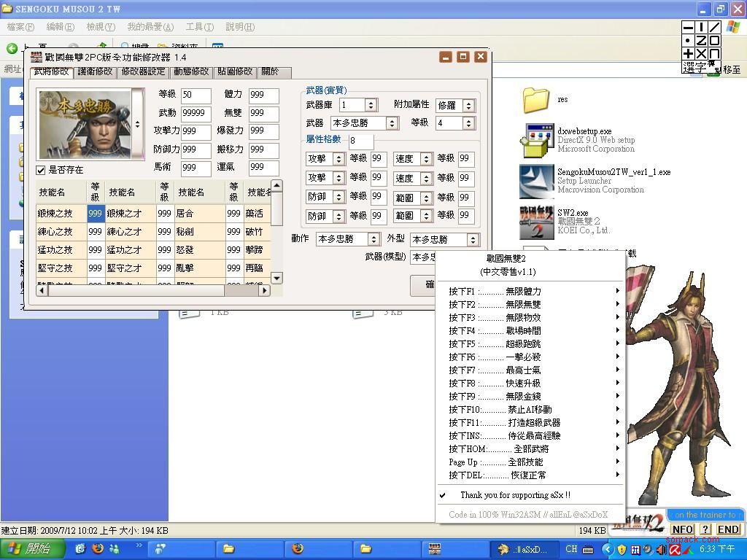
Task: Click the Internet Explorer quick launch icon
Action: [80, 548]
